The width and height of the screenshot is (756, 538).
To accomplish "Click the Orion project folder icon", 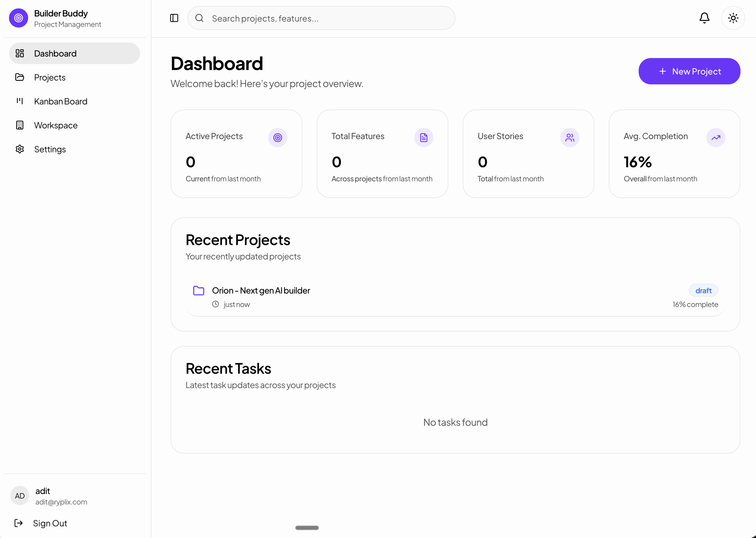I will pyautogui.click(x=198, y=291).
